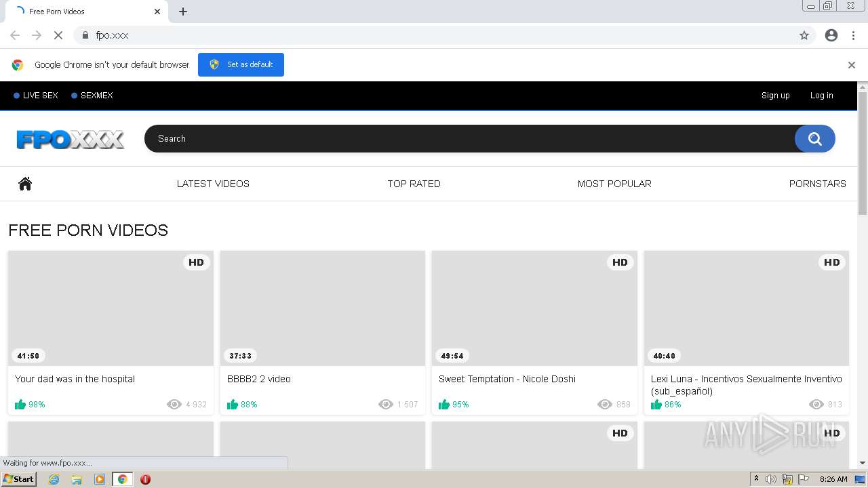Click the Sign up link

coord(775,96)
